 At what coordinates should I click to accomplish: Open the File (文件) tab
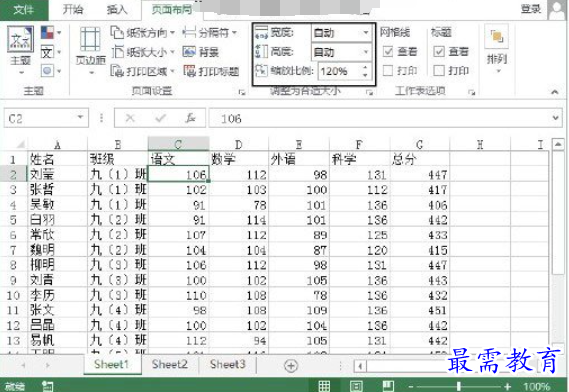[24, 9]
